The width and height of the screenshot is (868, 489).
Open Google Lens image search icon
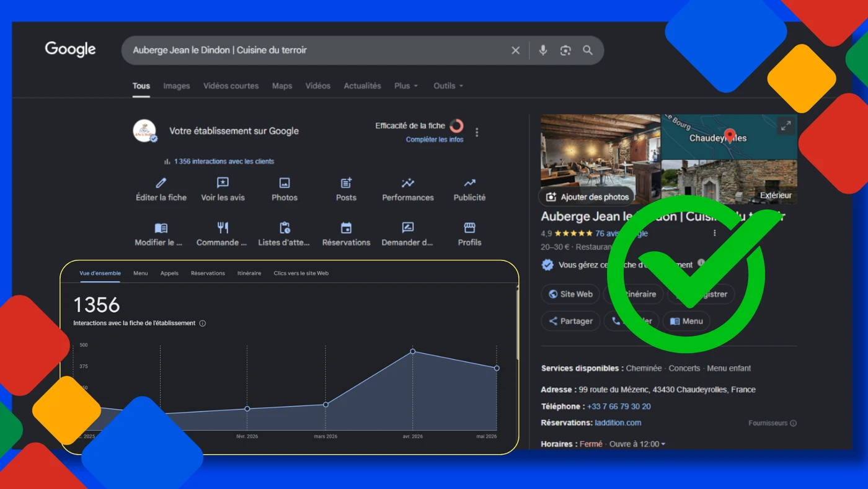tap(565, 50)
